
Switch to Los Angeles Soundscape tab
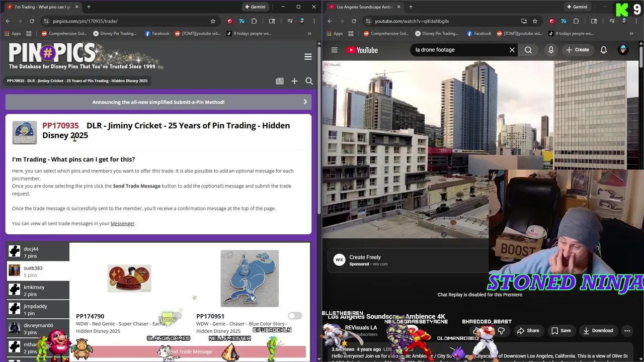(365, 7)
